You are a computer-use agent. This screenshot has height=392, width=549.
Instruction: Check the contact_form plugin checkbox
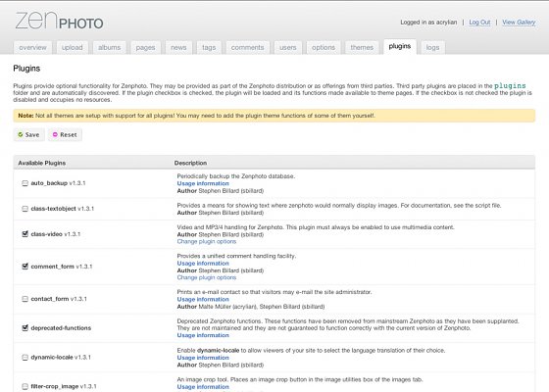(x=25, y=299)
